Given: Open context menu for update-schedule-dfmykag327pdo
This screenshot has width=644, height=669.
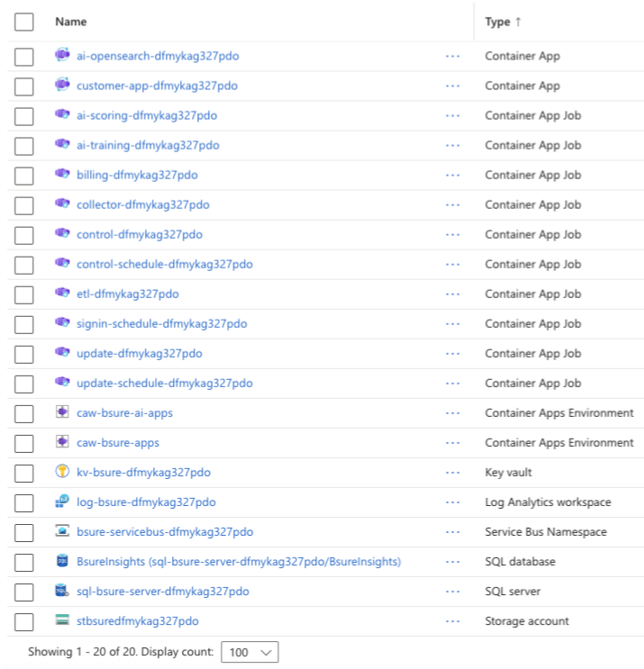Looking at the screenshot, I should click(x=452, y=383).
